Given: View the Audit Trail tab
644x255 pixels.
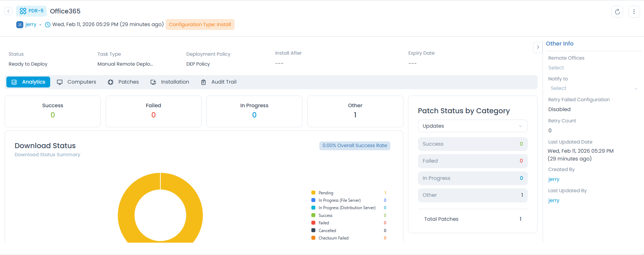Looking at the screenshot, I should pyautogui.click(x=219, y=82).
